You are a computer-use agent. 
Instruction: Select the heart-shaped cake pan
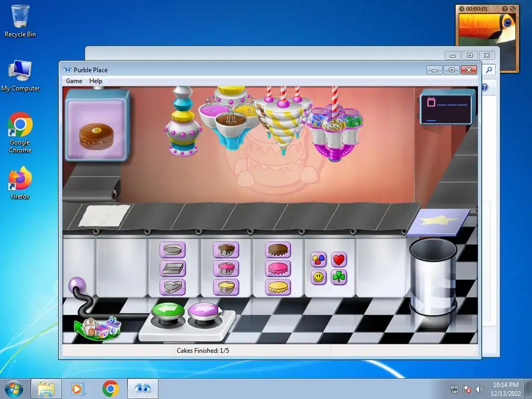[172, 287]
